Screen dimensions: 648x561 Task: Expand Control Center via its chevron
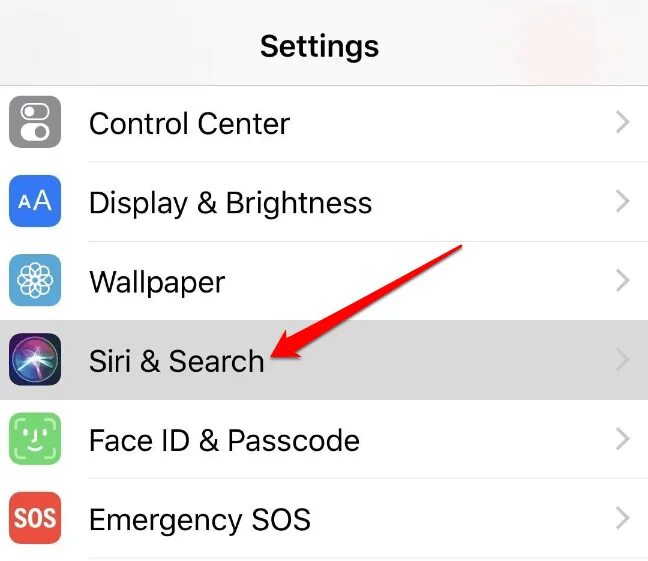pos(622,122)
